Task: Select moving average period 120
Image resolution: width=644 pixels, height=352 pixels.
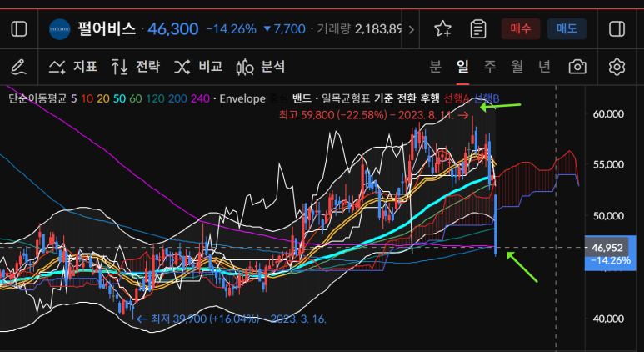Action: tap(154, 98)
